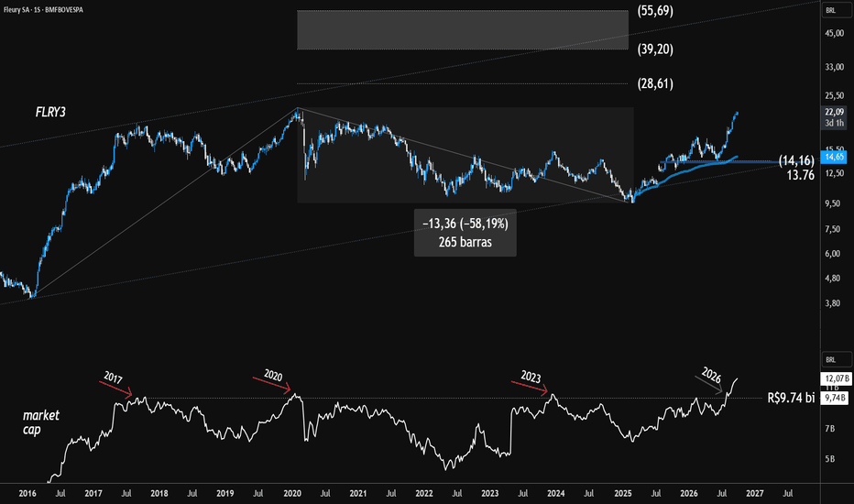Click the 7,50 price axis label
Image resolution: width=854 pixels, height=504 pixels.
pyautogui.click(x=834, y=229)
